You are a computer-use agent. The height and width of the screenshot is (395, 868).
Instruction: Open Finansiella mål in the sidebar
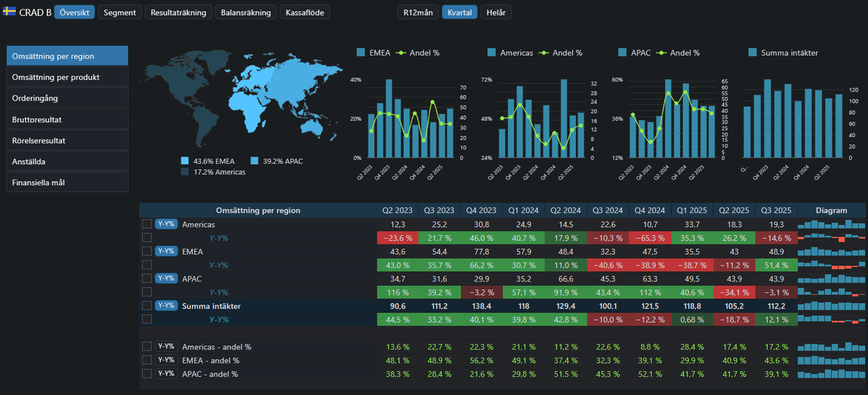pyautogui.click(x=67, y=182)
